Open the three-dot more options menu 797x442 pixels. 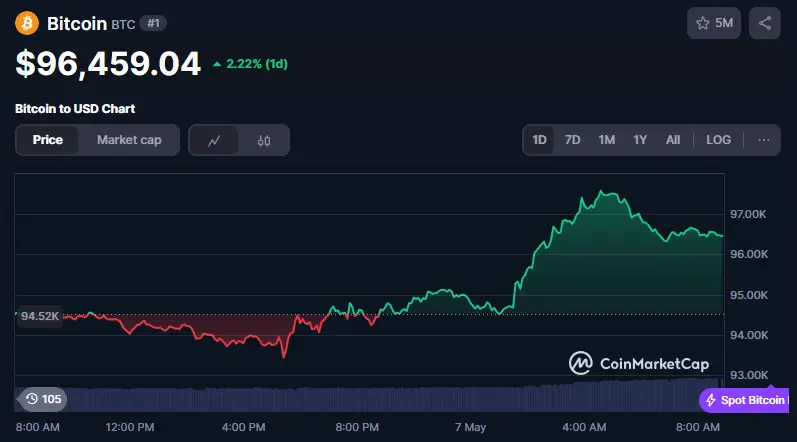click(763, 140)
